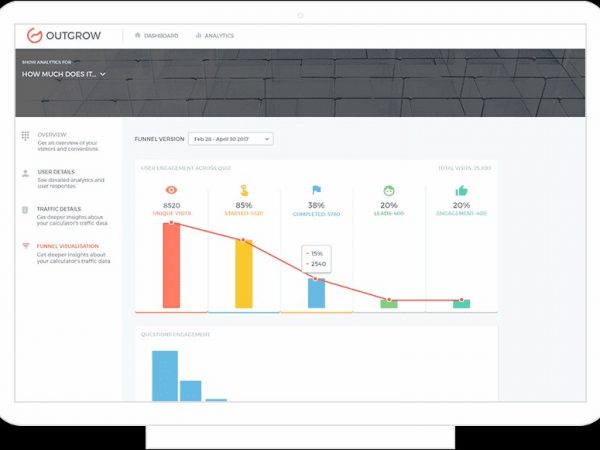Click the thumbs-up Engagement icon
Screen dimensions: 600x450
(x=461, y=189)
